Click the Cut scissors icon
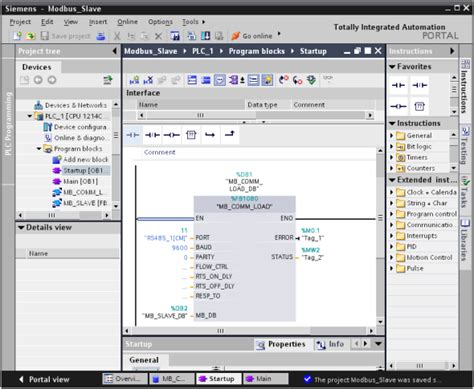 117,36
